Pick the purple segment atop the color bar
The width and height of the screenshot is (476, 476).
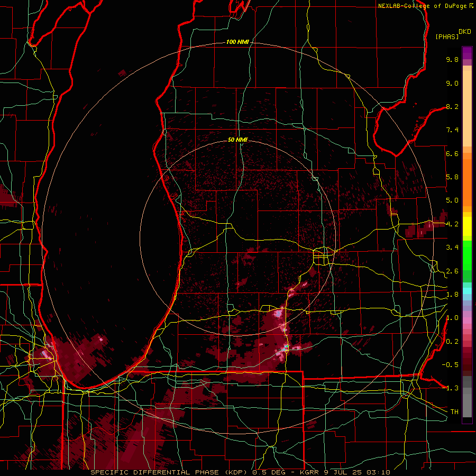[x=467, y=53]
